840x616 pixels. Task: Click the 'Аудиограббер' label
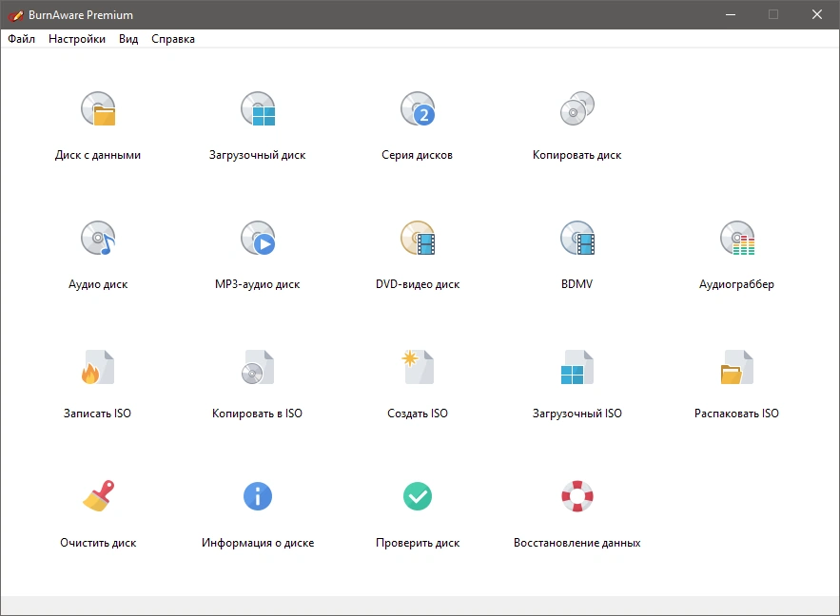tap(737, 284)
